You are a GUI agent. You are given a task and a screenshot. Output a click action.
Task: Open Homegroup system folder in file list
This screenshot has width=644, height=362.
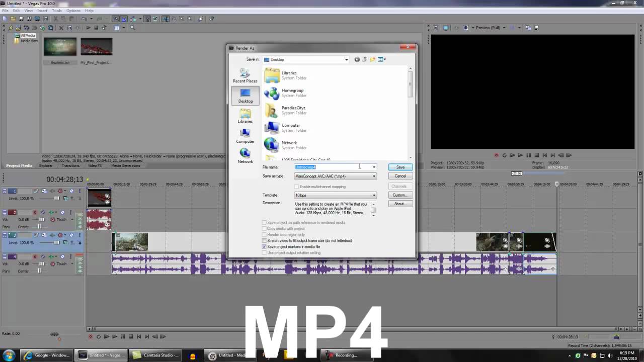point(285,93)
